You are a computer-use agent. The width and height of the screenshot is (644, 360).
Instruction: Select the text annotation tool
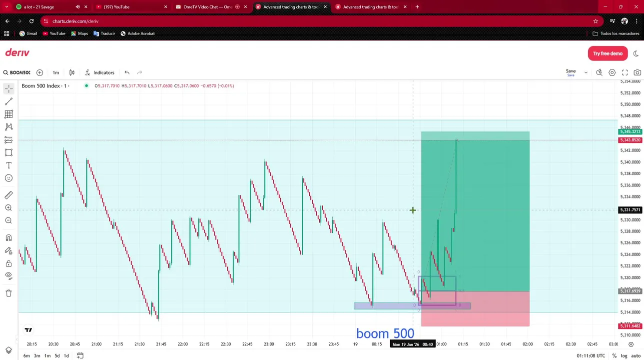tap(8, 165)
